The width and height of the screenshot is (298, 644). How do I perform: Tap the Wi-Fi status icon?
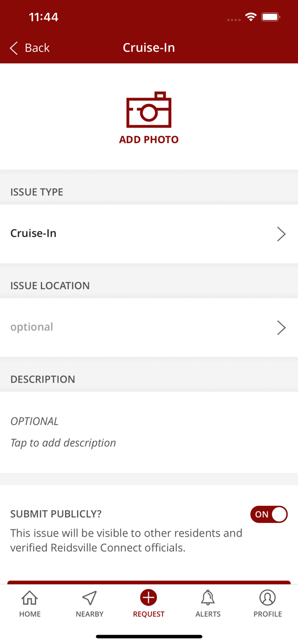pos(251,17)
